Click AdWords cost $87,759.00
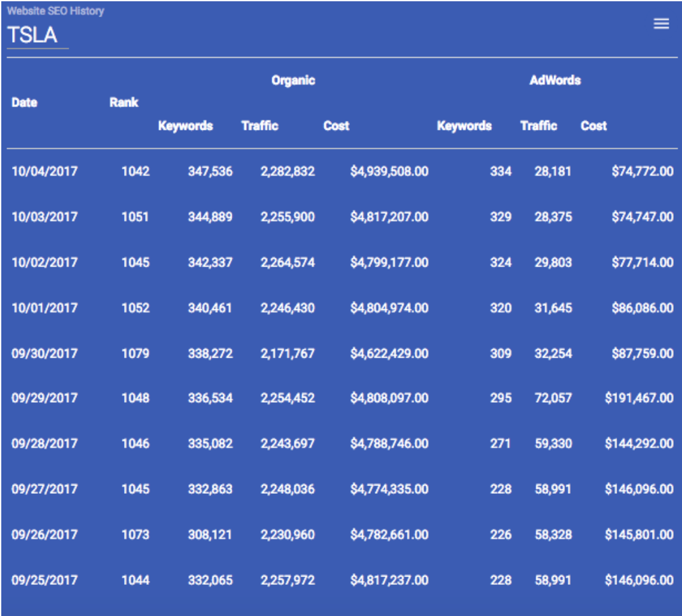This screenshot has height=616, width=682. pyautogui.click(x=643, y=353)
